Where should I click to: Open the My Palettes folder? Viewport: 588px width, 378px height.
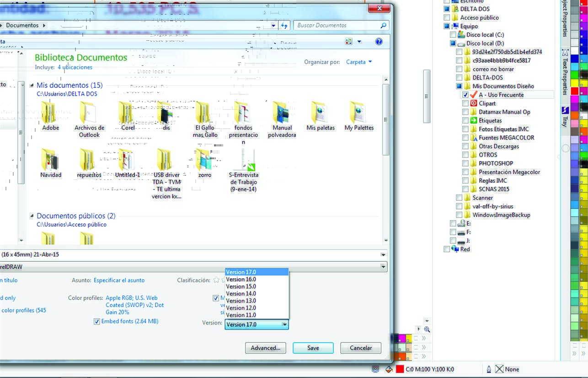click(359, 116)
